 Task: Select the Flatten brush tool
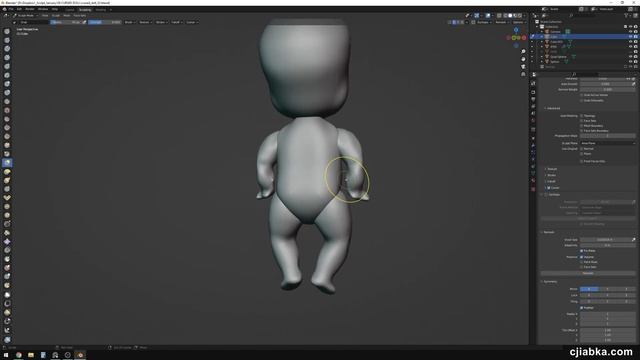[7, 119]
